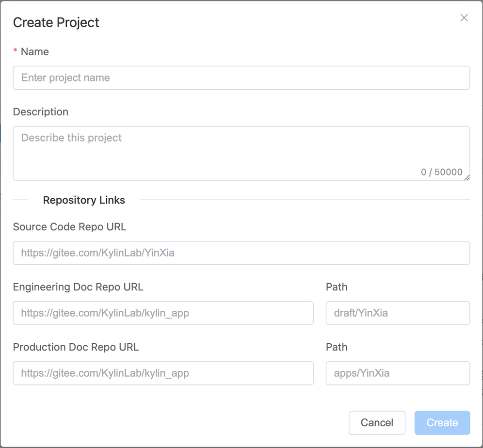Cancel project creation

tap(377, 422)
